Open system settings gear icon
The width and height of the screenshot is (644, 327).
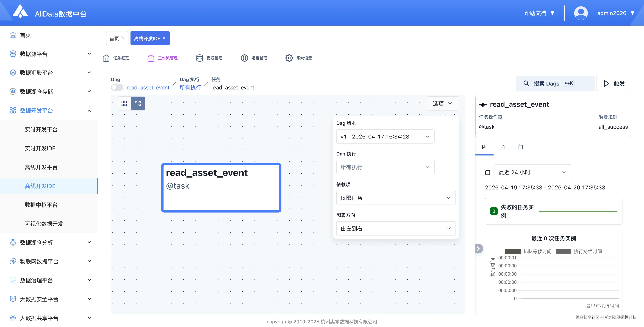289,58
